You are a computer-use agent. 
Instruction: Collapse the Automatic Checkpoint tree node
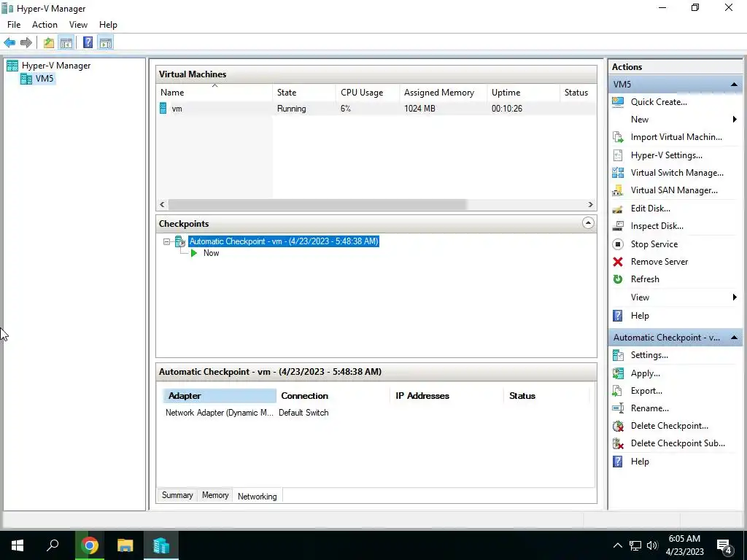point(166,242)
